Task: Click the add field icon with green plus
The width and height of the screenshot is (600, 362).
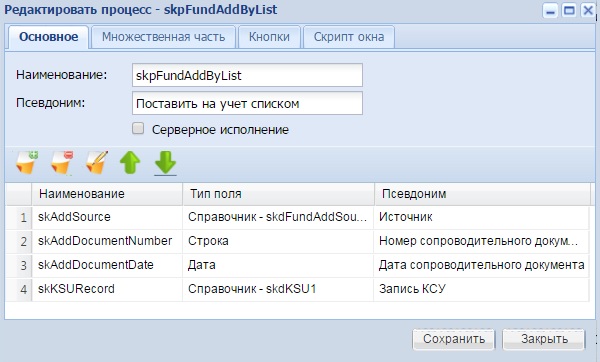Action: click(x=27, y=162)
